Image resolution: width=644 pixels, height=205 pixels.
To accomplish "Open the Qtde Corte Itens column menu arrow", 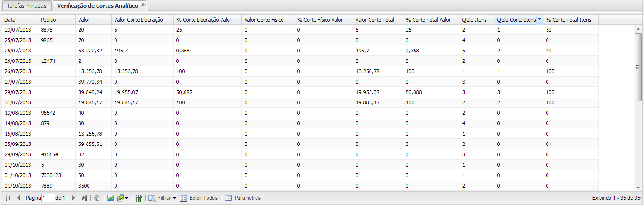I will tap(539, 20).
